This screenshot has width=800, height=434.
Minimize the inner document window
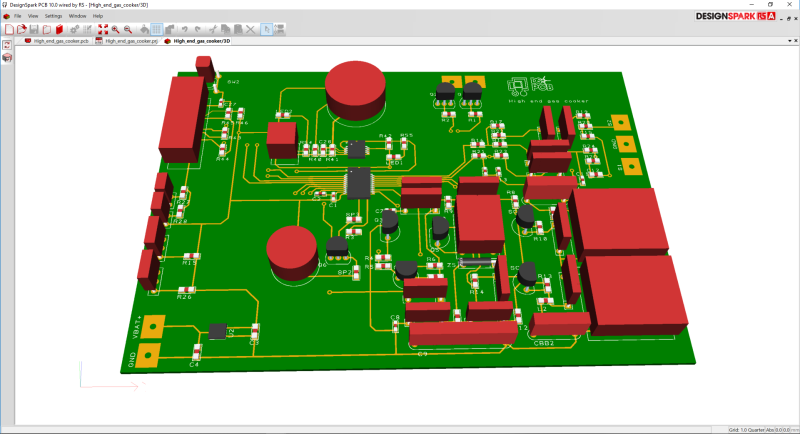coord(782,18)
